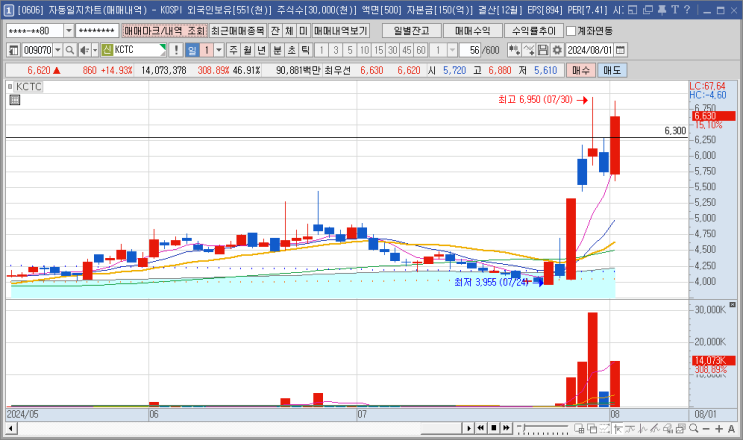Image resolution: width=743 pixels, height=440 pixels.
Task: Click the print chart icon in bottom toolbar
Action: [680, 428]
